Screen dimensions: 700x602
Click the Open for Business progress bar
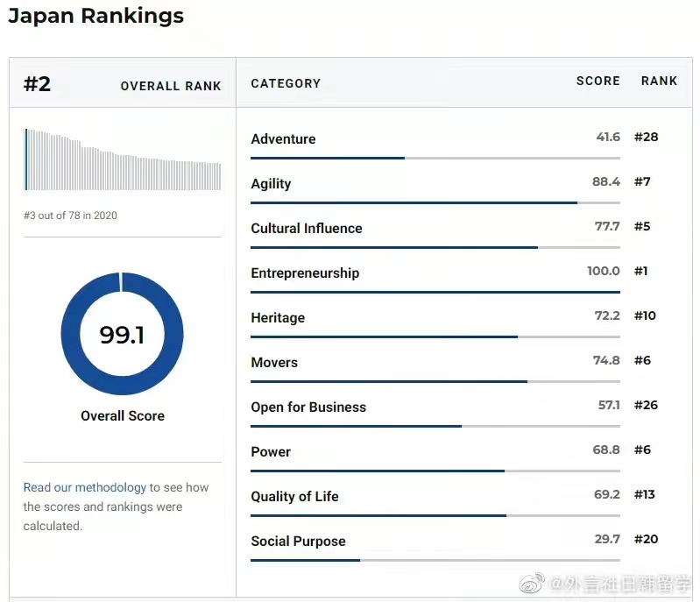click(435, 426)
